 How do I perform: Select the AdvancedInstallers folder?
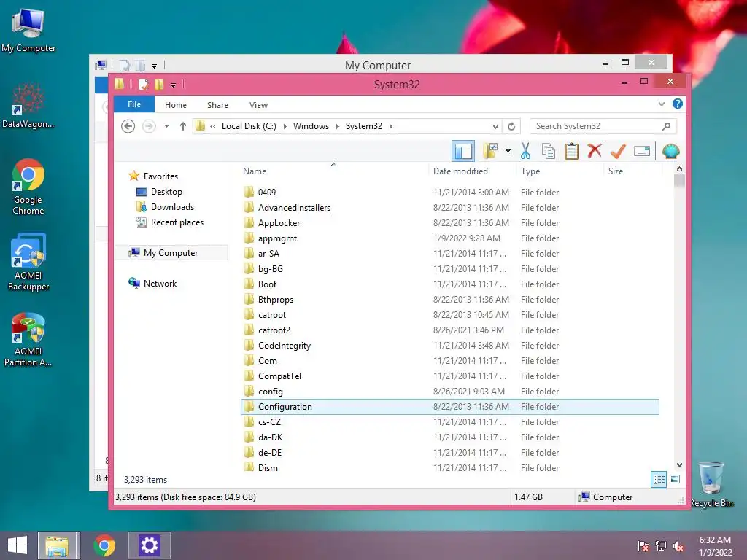coord(294,208)
